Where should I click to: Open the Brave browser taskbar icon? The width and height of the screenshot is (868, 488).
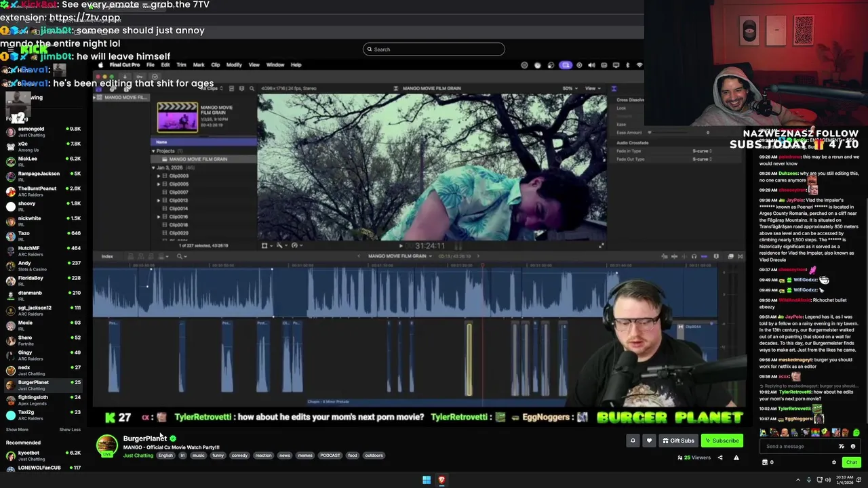(441, 480)
